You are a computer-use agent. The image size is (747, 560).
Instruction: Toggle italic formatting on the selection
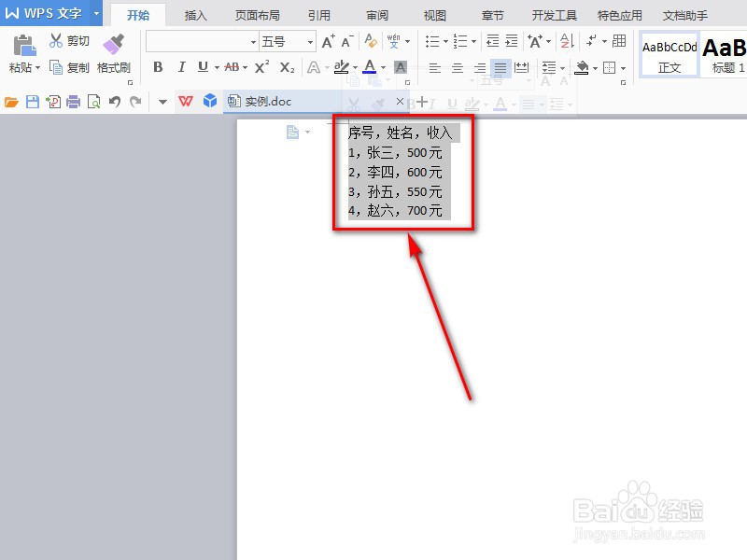pos(181,67)
